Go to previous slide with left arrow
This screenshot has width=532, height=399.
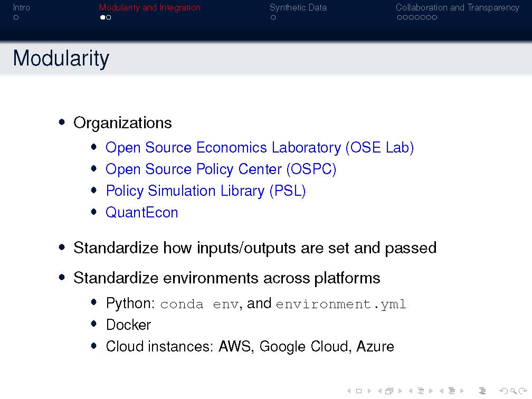[x=349, y=391]
